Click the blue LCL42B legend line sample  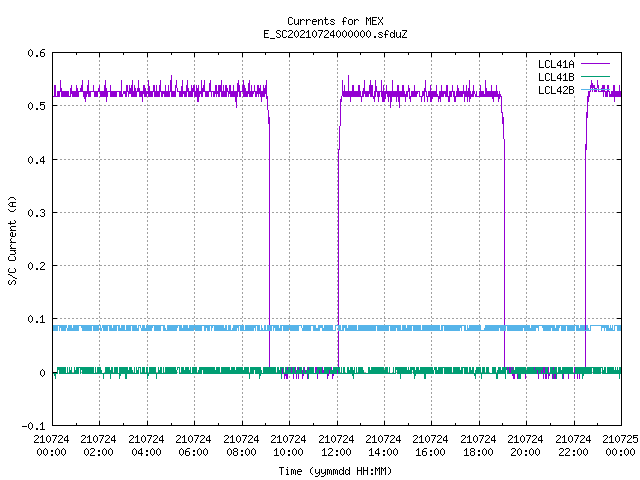tap(595, 90)
